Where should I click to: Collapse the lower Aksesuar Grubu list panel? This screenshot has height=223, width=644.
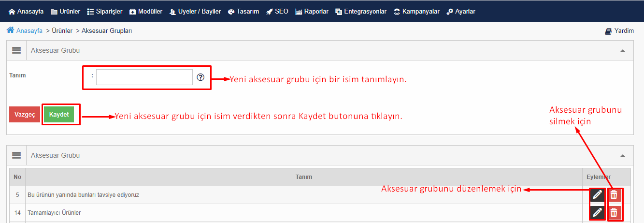coord(623,156)
